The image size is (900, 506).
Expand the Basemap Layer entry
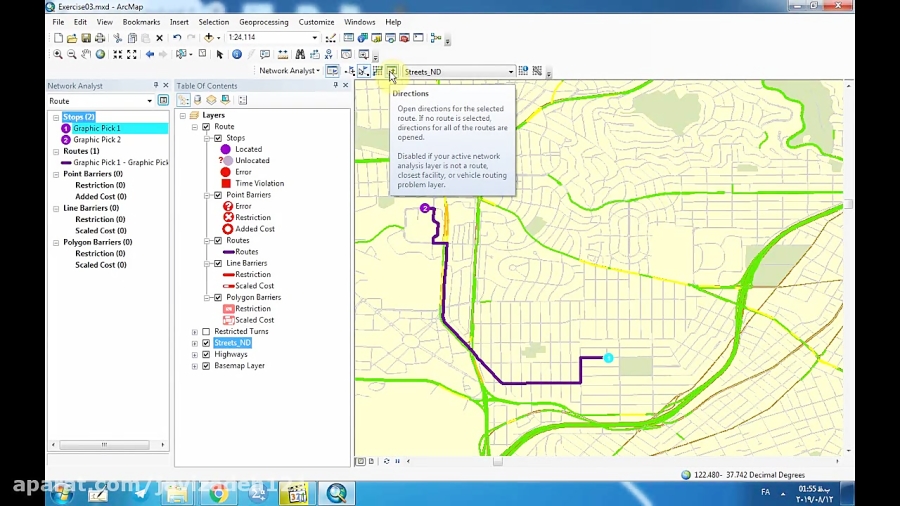[195, 366]
